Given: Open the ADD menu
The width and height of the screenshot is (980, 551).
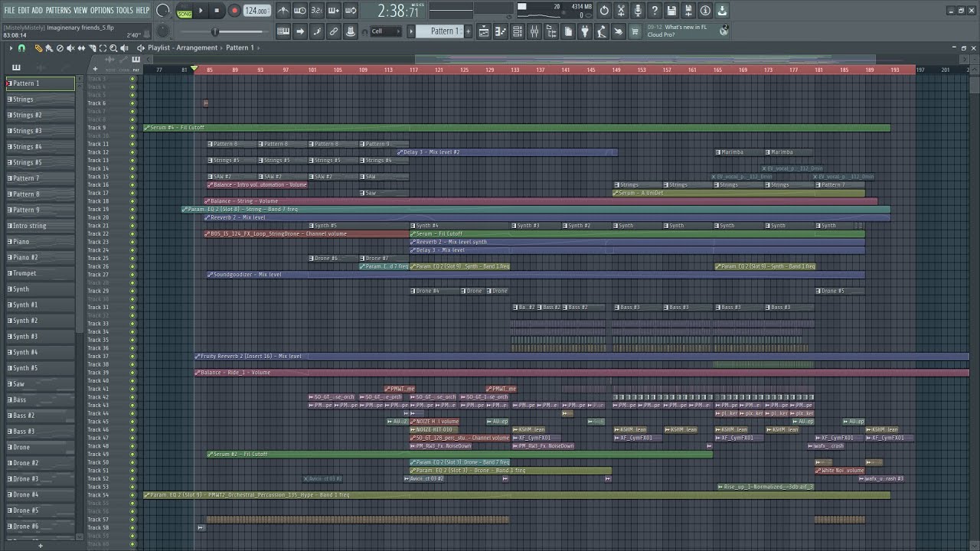Looking at the screenshot, I should click(x=38, y=11).
